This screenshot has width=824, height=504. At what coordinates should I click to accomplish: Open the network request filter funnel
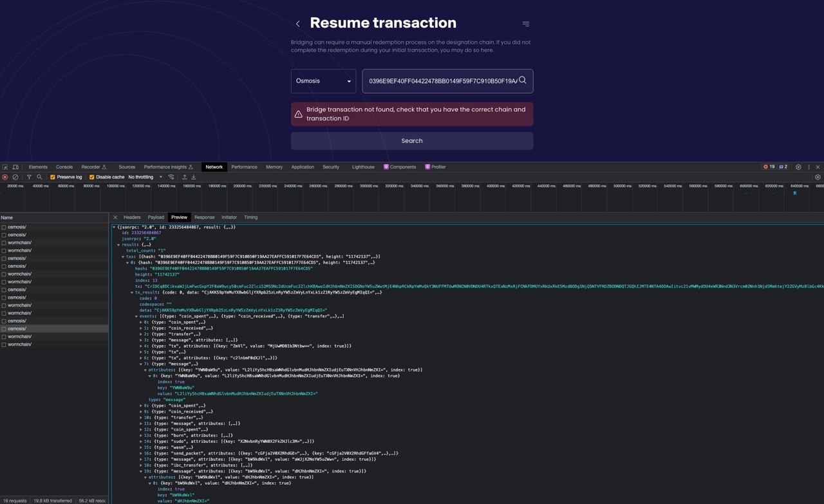[28, 176]
